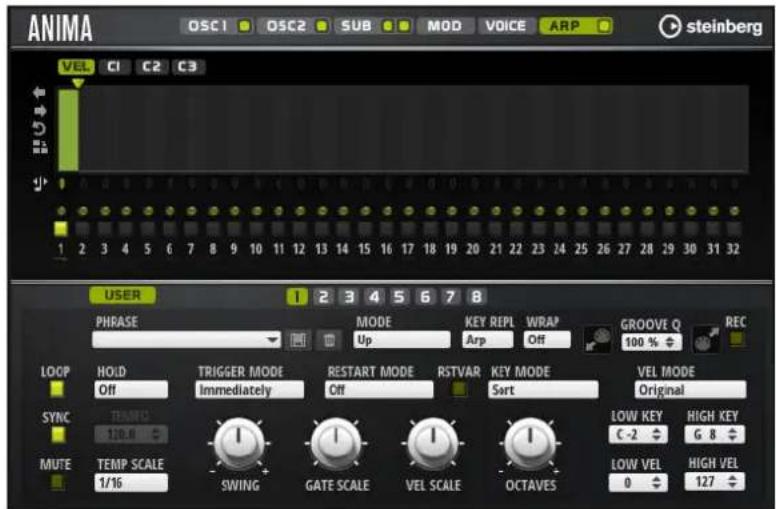This screenshot has height=509, width=776.
Task: Select variation 1 button
Action: [297, 297]
